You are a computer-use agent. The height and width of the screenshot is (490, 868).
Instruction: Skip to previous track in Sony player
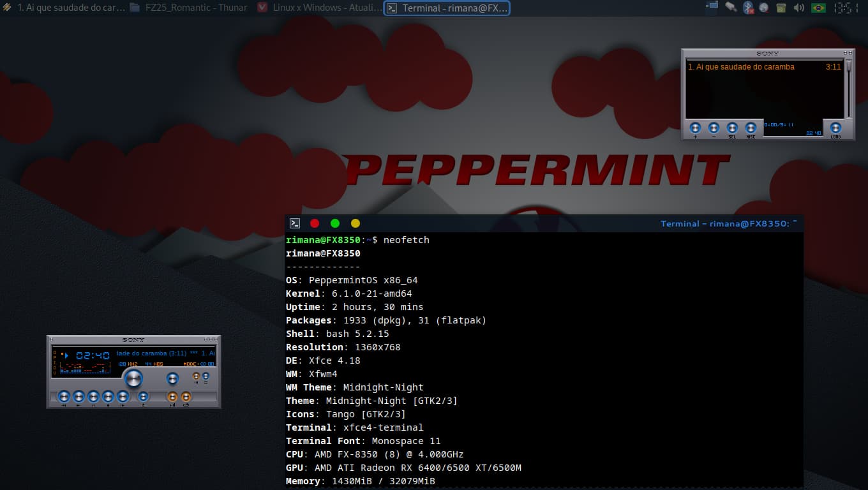[x=64, y=397]
